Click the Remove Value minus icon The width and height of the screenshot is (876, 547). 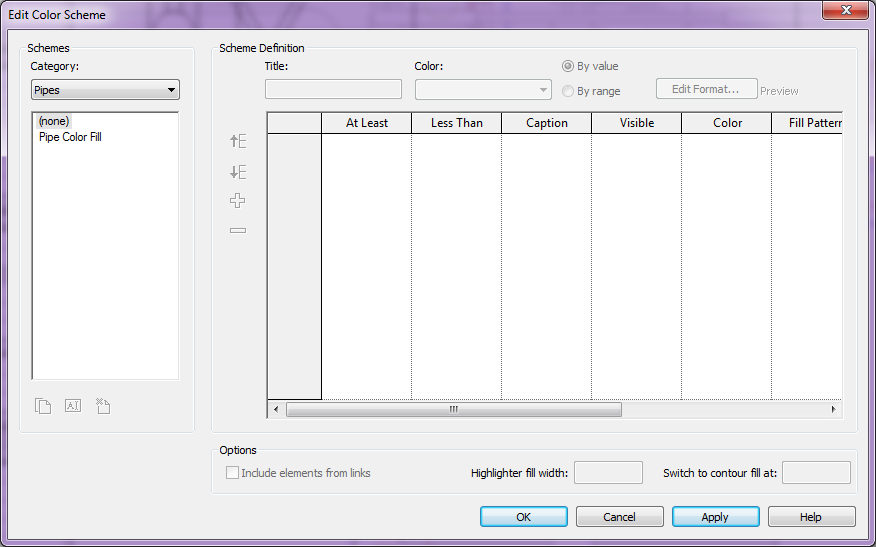click(238, 230)
